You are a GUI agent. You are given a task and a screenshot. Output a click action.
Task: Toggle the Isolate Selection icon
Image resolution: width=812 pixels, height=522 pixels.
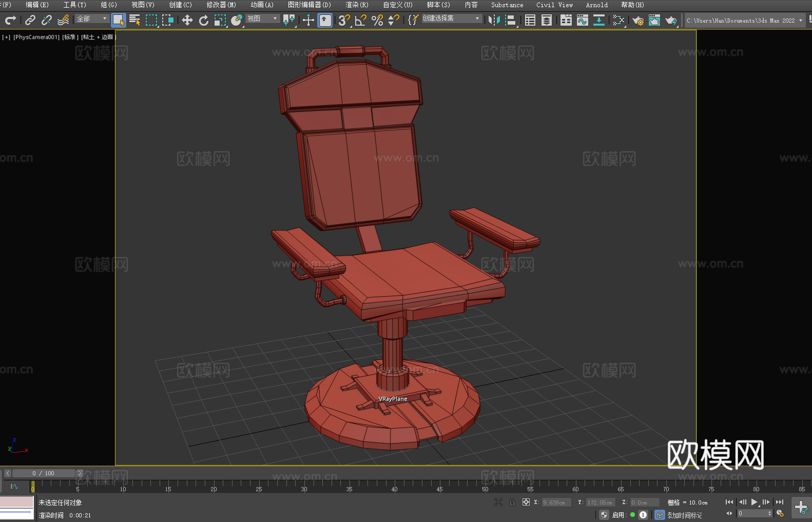498,502
